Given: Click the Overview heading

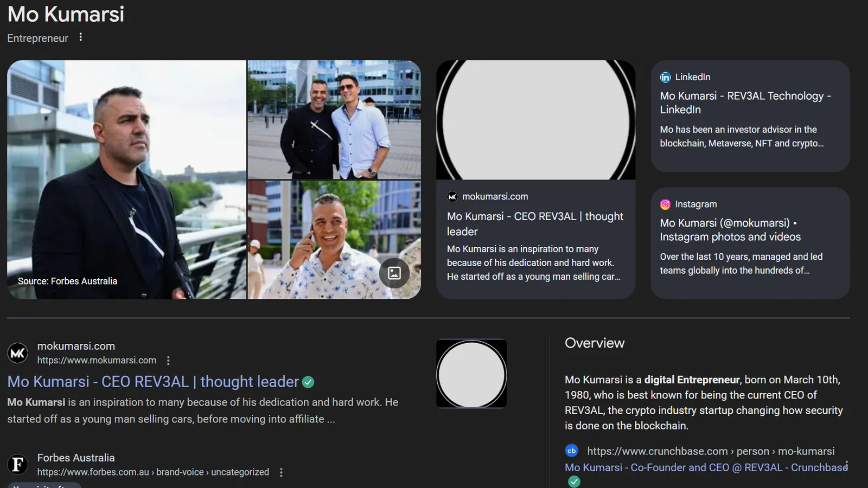Looking at the screenshot, I should [x=595, y=343].
